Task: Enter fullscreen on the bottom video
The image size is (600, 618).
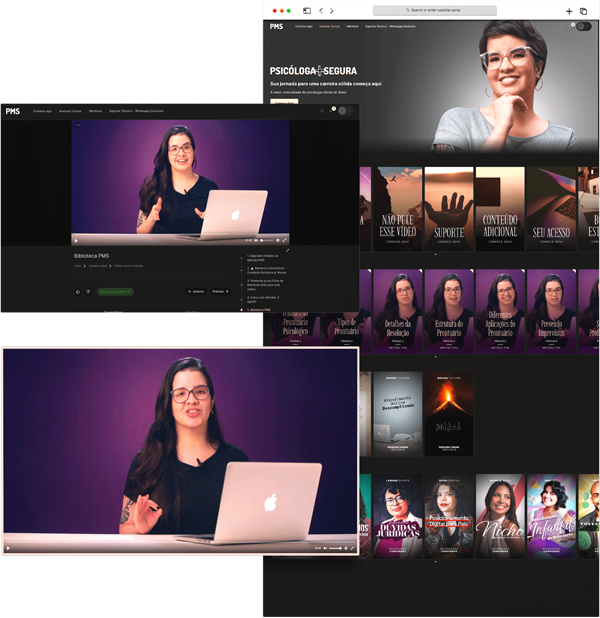Action: click(x=352, y=548)
